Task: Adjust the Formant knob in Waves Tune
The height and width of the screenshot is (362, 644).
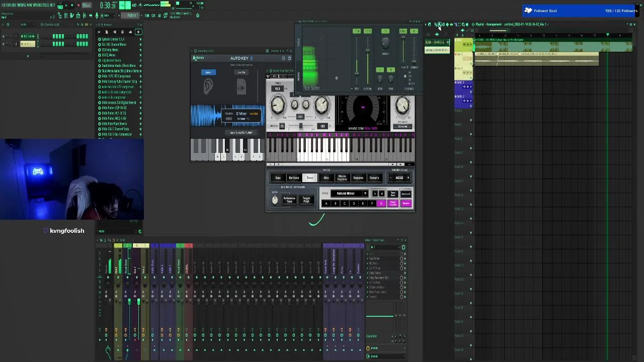Action: [402, 105]
